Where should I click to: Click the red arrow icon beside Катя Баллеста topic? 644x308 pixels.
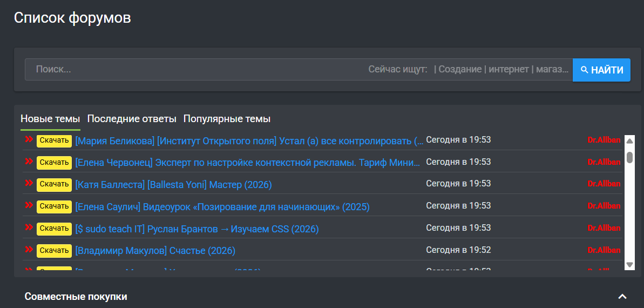pos(29,184)
